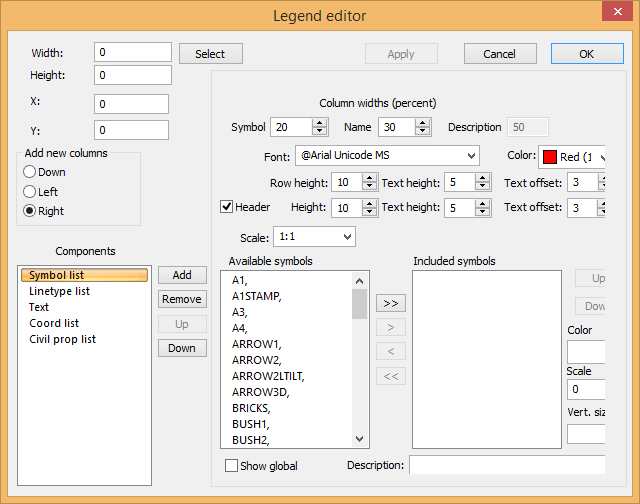Uncheck the Header checkbox

pos(227,207)
